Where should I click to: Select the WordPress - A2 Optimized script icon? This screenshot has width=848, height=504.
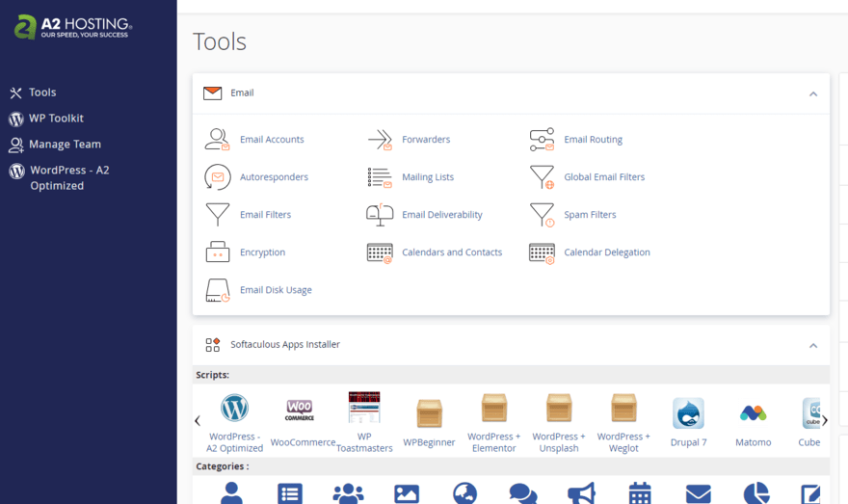(x=235, y=408)
